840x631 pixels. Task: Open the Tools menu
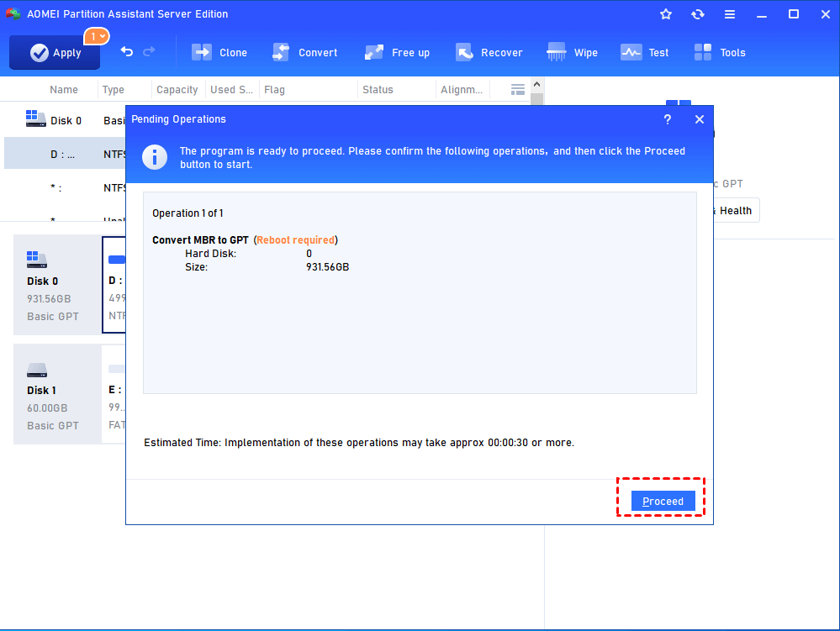pos(720,52)
